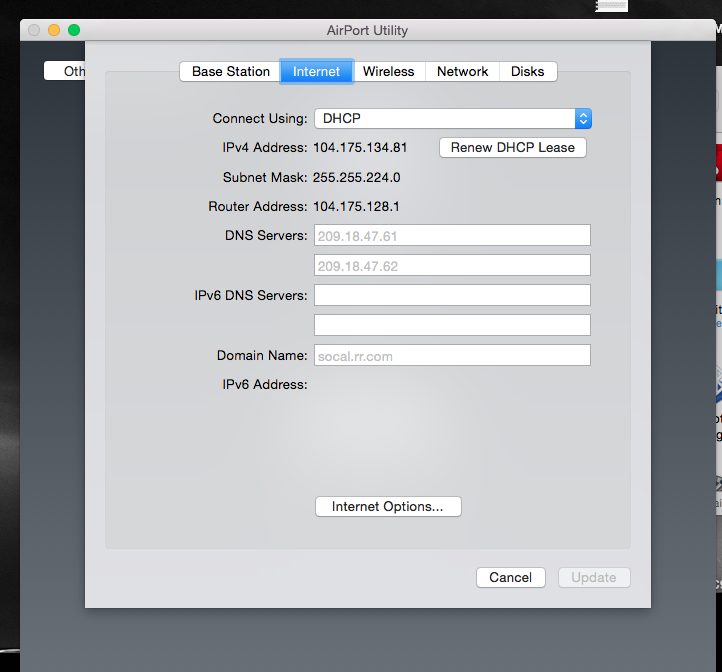This screenshot has height=672, width=722.
Task: Click the partially hidden Other button behind sheet
Action: pyautogui.click(x=64, y=71)
